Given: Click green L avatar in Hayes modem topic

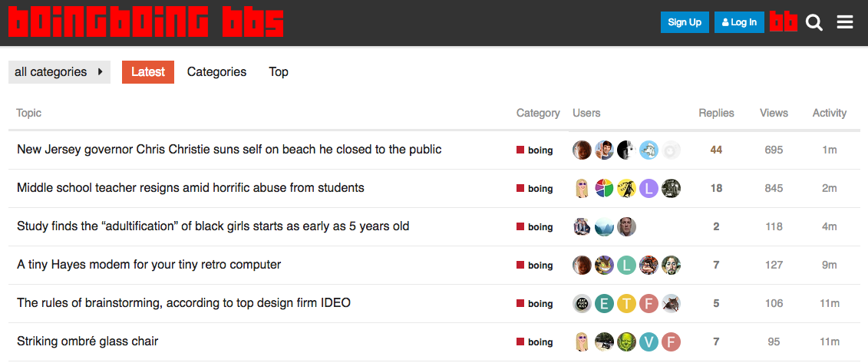Looking at the screenshot, I should tap(627, 265).
